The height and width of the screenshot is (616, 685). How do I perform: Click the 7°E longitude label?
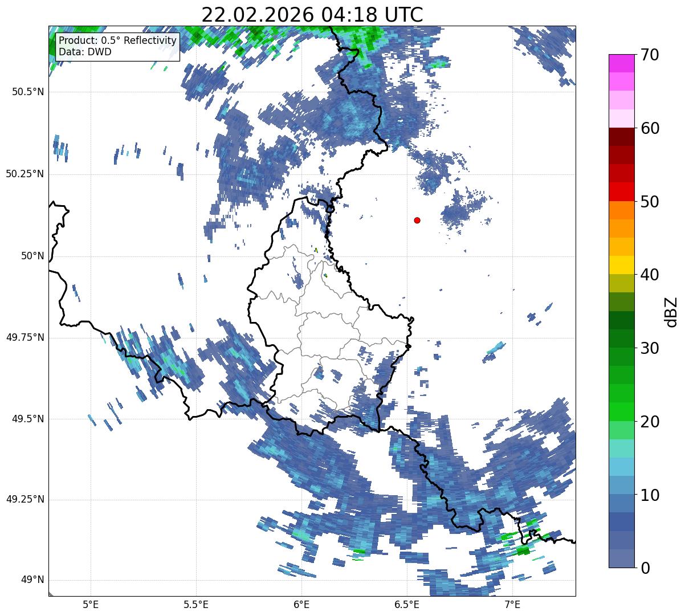512,604
